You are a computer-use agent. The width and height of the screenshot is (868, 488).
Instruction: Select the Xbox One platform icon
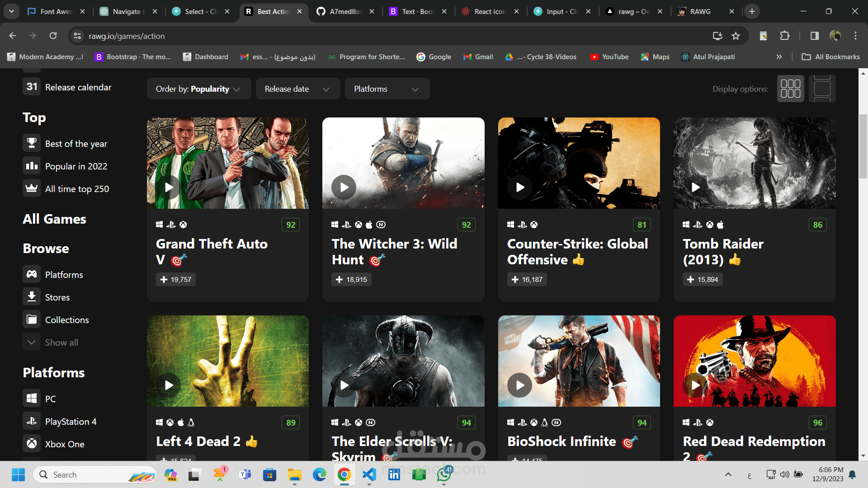[32, 444]
